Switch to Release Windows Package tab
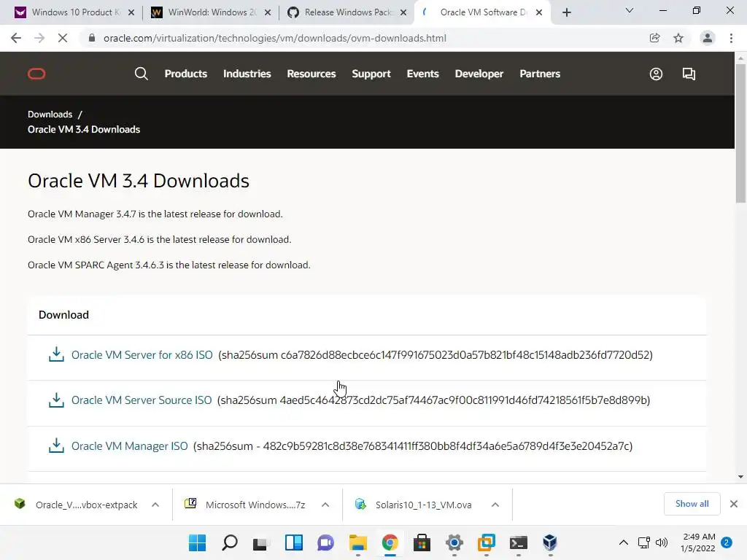 [x=345, y=12]
